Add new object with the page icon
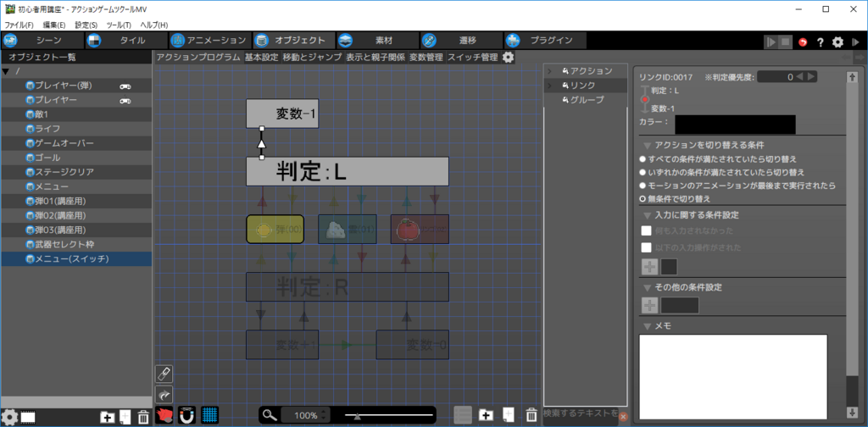This screenshot has width=868, height=427. pyautogui.click(x=125, y=417)
